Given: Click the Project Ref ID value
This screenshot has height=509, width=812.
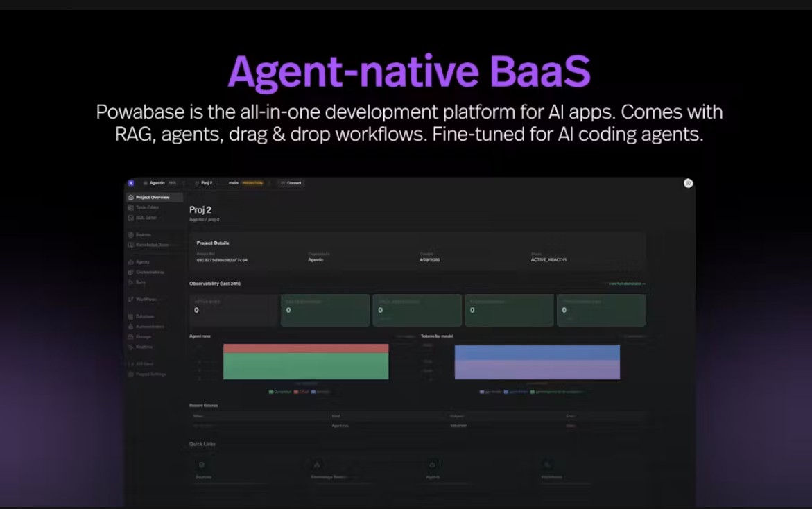Looking at the screenshot, I should pos(222,260).
